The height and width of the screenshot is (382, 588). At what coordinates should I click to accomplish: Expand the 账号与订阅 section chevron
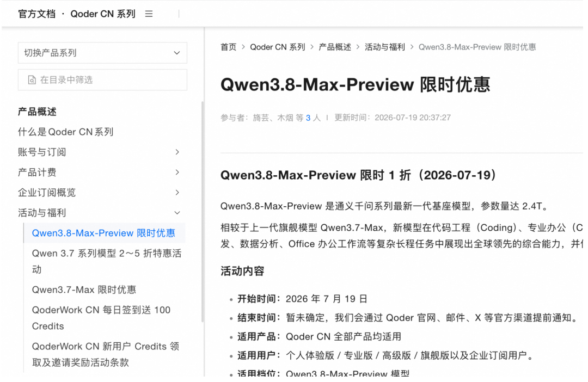[177, 152]
